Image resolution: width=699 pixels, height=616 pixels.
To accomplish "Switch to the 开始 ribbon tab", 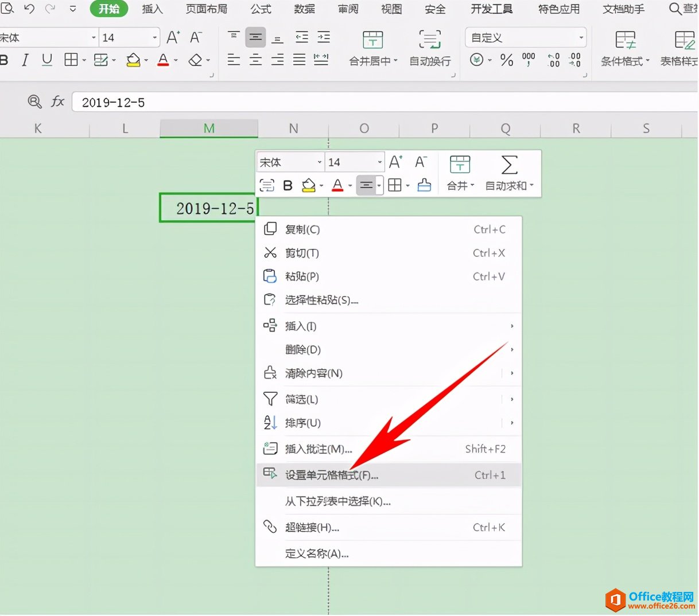I will tap(108, 9).
